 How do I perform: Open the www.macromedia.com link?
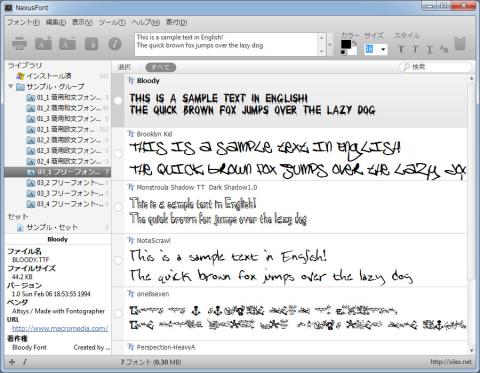tap(60, 328)
